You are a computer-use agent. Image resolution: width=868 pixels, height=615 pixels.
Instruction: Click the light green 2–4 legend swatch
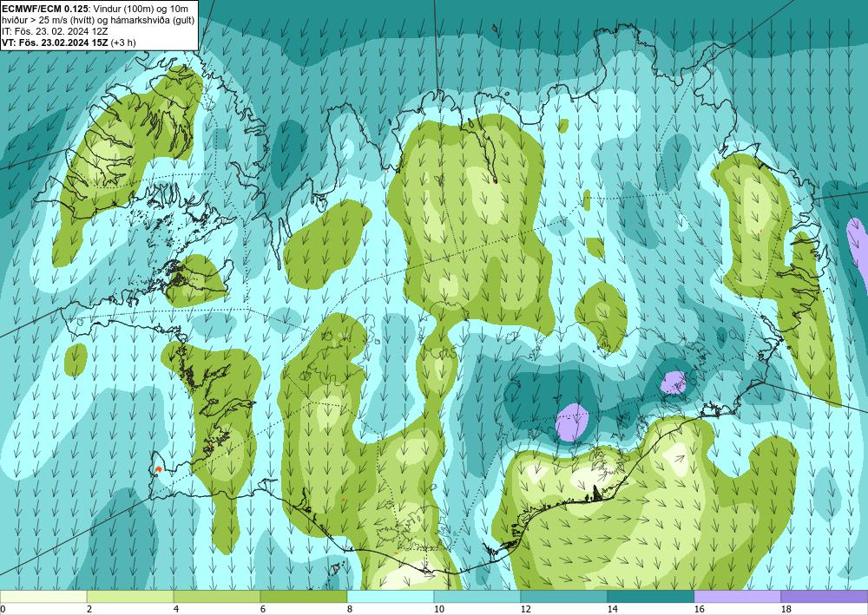[130, 596]
